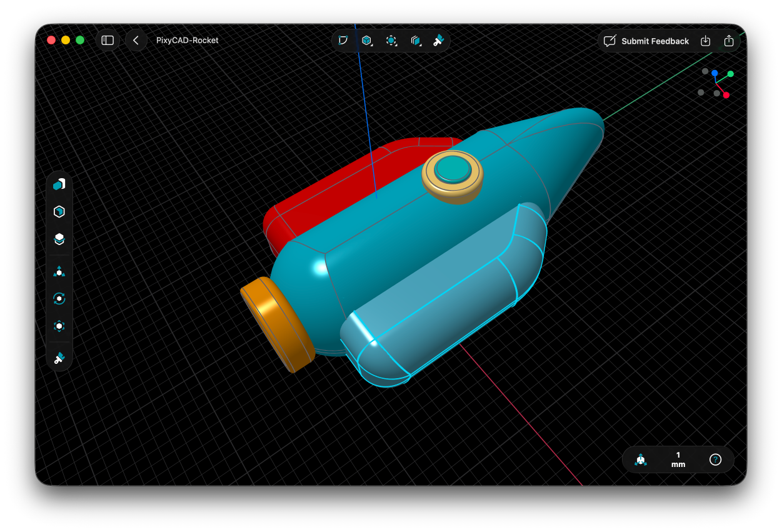Screen dimensions: 782x532
Task: Open the solid cube tool dropdown
Action: click(x=367, y=41)
